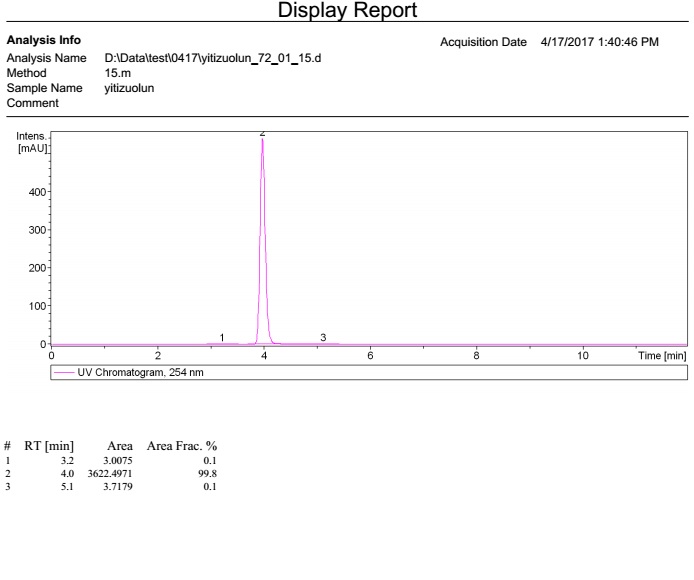Click peak label 1 on chromatogram
694x580 pixels.
(x=222, y=338)
